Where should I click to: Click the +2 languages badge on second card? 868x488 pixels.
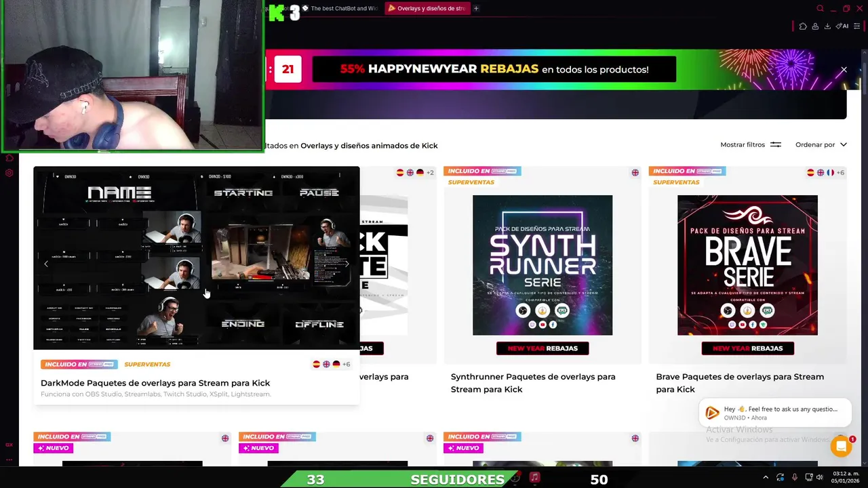click(430, 173)
